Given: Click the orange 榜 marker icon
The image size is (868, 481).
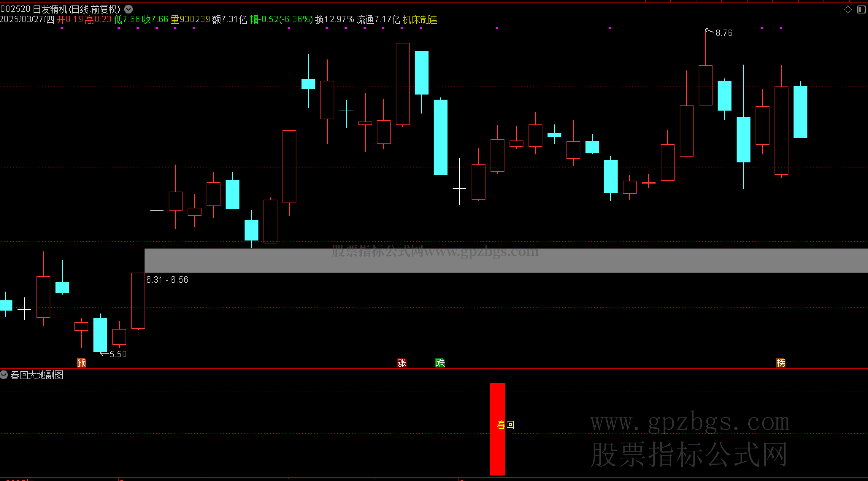Looking at the screenshot, I should pos(781,362).
